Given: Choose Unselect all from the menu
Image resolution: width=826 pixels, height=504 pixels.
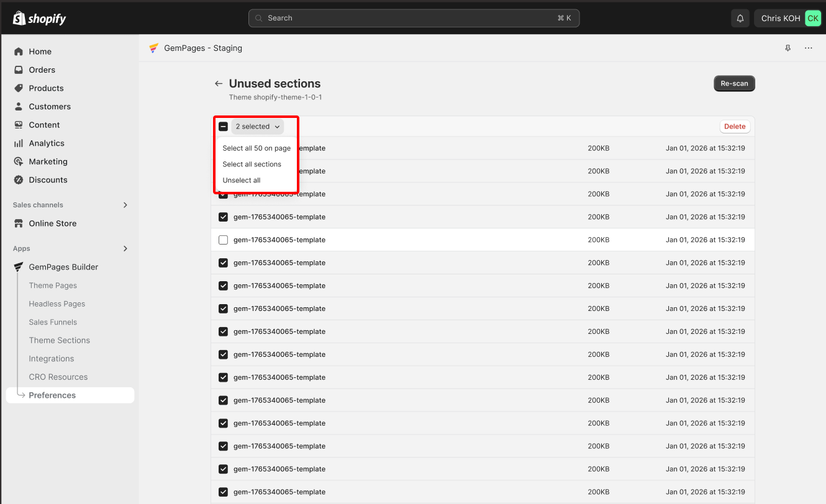Looking at the screenshot, I should [x=241, y=180].
